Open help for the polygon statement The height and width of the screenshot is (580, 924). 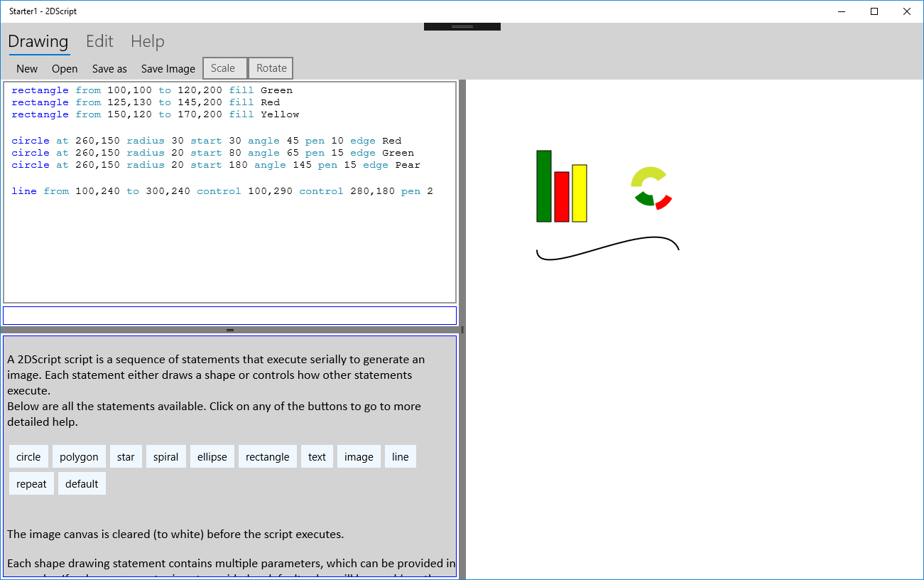(x=79, y=457)
